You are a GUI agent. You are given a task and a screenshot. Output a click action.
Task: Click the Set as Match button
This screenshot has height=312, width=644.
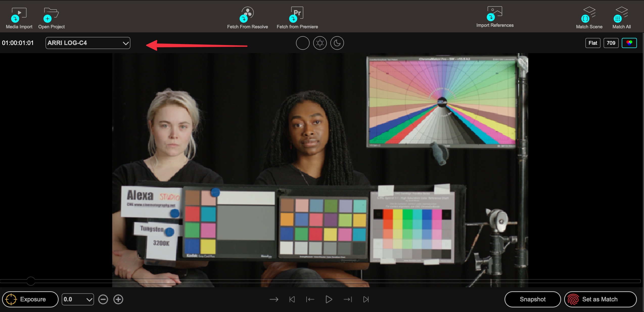coord(600,299)
